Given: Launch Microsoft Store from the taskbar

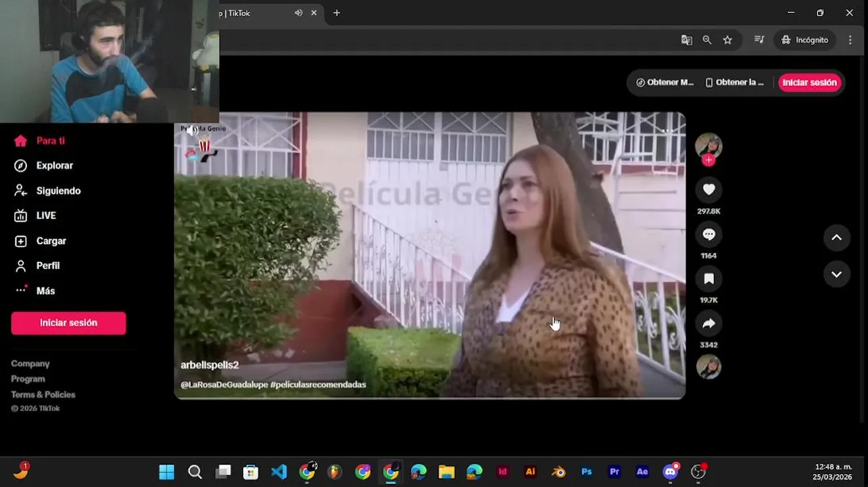Looking at the screenshot, I should 251,472.
